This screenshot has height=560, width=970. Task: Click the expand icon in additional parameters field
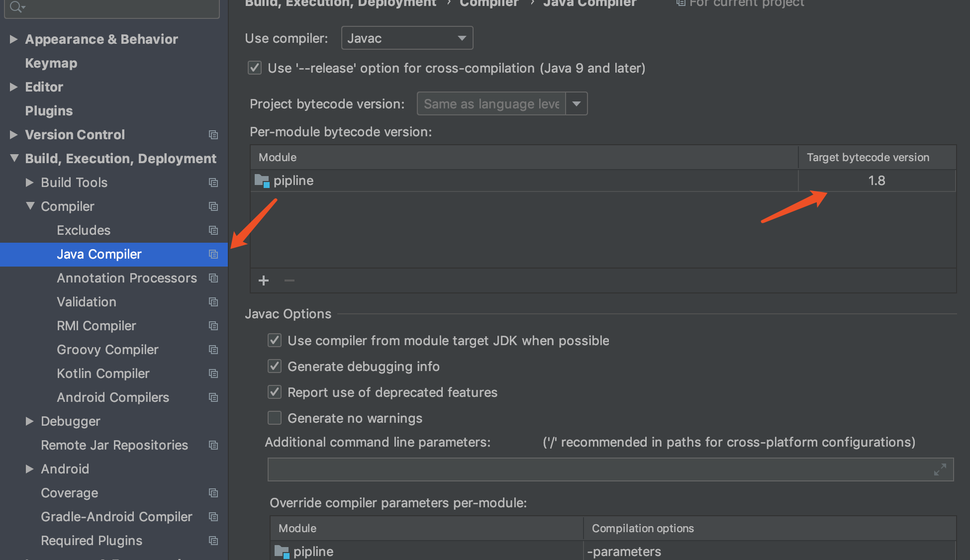[940, 469]
